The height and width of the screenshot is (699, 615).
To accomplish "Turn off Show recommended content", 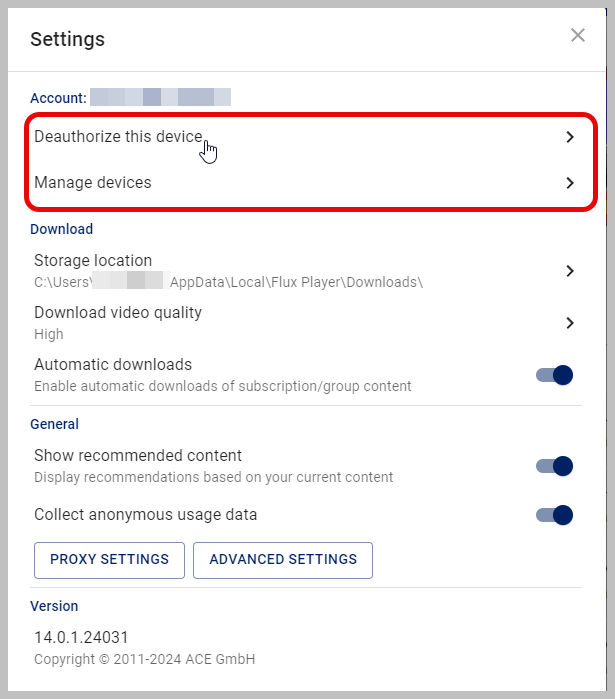I will pyautogui.click(x=554, y=466).
